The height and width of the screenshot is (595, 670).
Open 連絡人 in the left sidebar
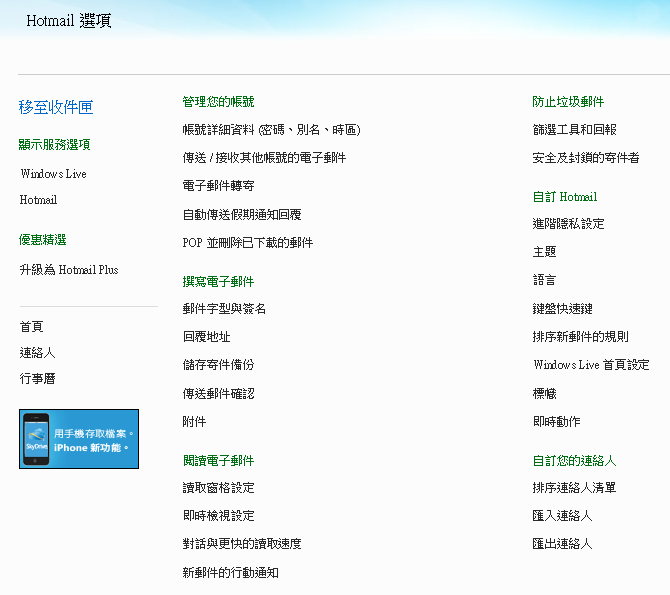37,353
